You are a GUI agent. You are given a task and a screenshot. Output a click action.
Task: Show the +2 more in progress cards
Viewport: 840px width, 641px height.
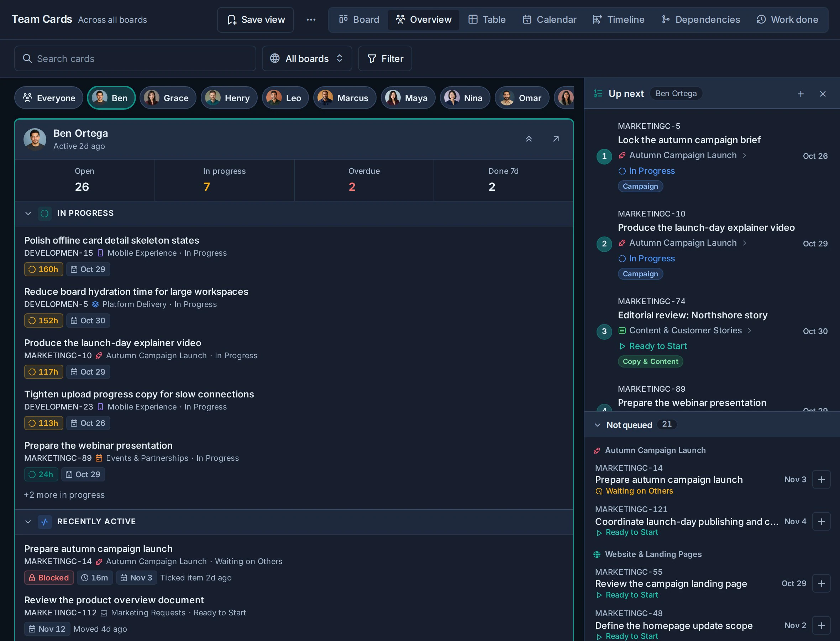coord(64,495)
